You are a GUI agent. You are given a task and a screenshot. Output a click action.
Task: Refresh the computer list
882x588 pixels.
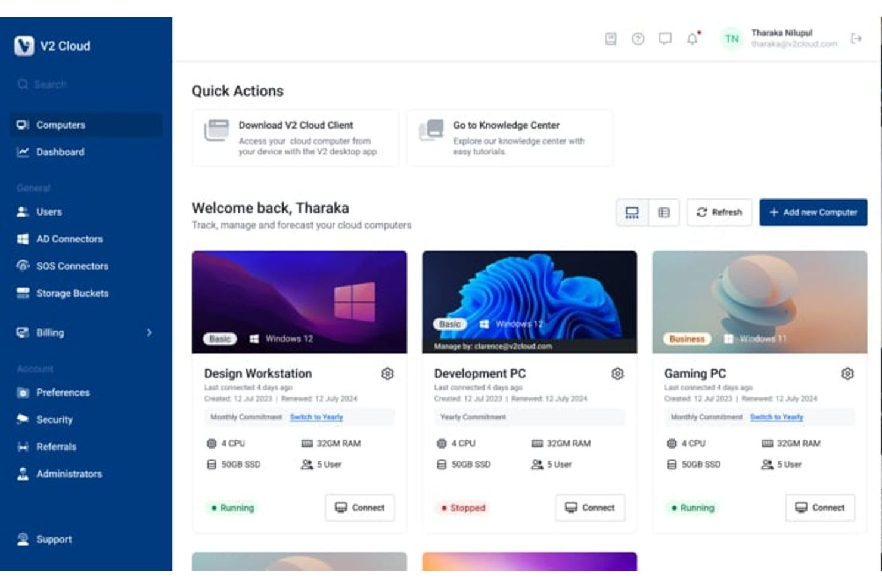pyautogui.click(x=719, y=212)
